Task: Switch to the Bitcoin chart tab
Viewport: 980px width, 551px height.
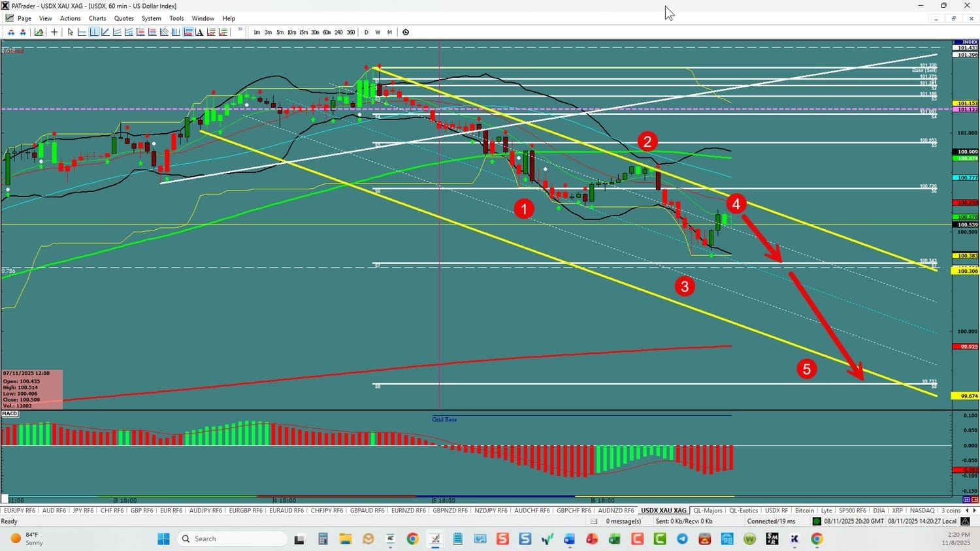Action: click(x=804, y=511)
